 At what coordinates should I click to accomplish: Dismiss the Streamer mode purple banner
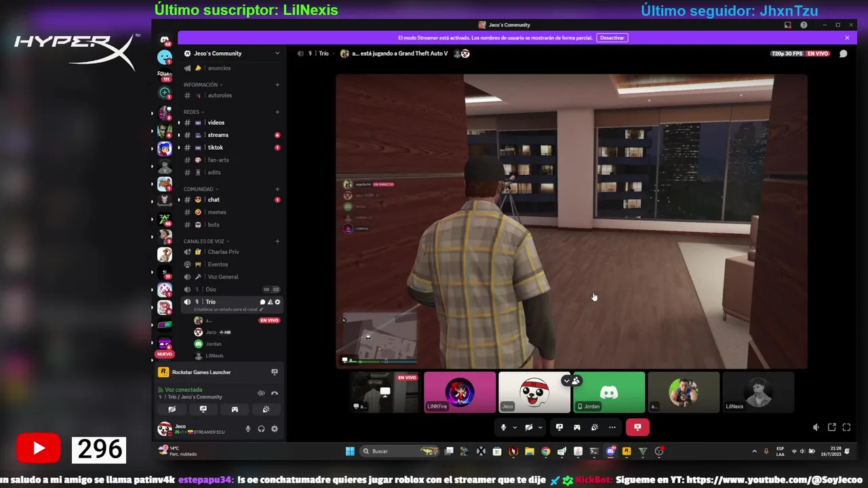847,38
